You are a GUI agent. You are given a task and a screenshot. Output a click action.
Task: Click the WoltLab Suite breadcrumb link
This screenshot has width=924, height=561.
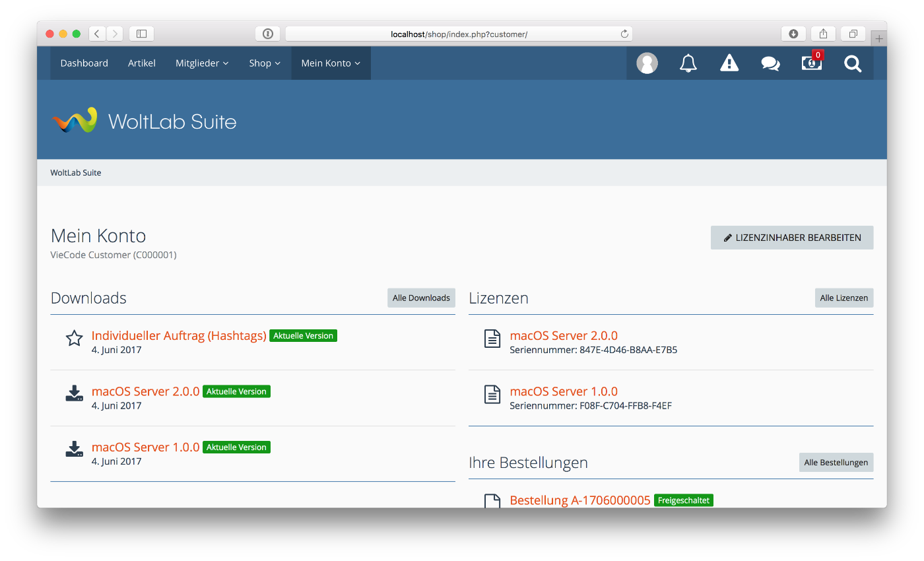click(76, 173)
